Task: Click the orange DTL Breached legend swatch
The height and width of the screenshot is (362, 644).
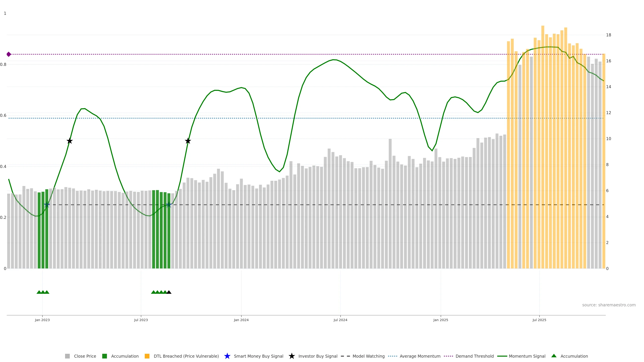Action: (147, 356)
